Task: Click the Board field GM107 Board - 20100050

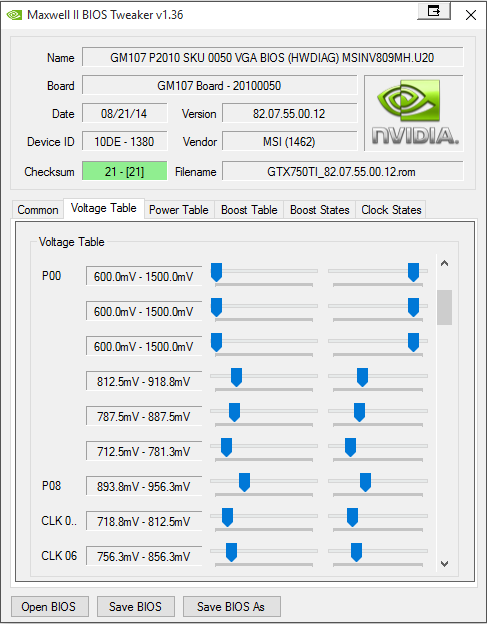Action: (x=220, y=85)
